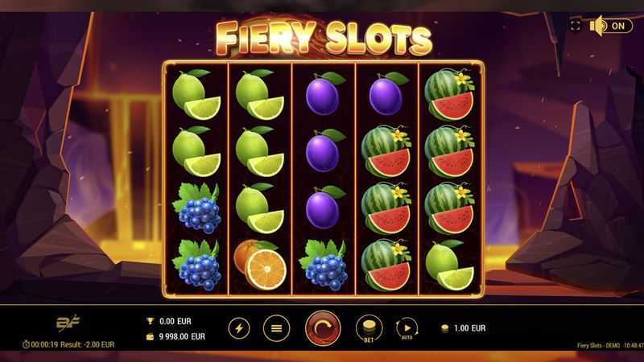This screenshot has width=644, height=362.
Task: Click the Fiery Slots title logo
Action: coord(324,38)
